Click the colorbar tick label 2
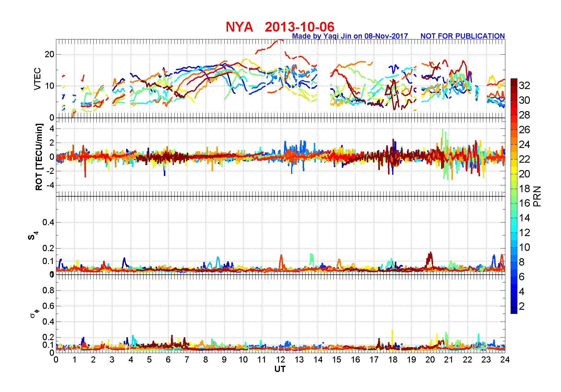The width and height of the screenshot is (561, 392). (522, 306)
